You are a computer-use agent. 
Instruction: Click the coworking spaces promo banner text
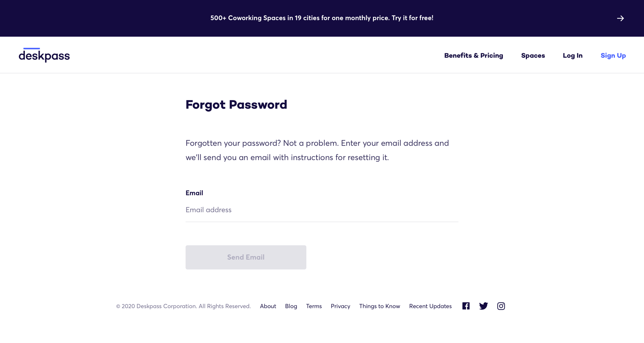point(321,18)
